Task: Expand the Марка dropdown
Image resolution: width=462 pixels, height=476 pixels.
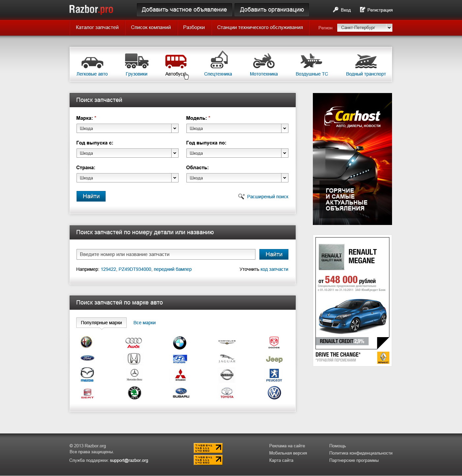Action: pyautogui.click(x=127, y=128)
